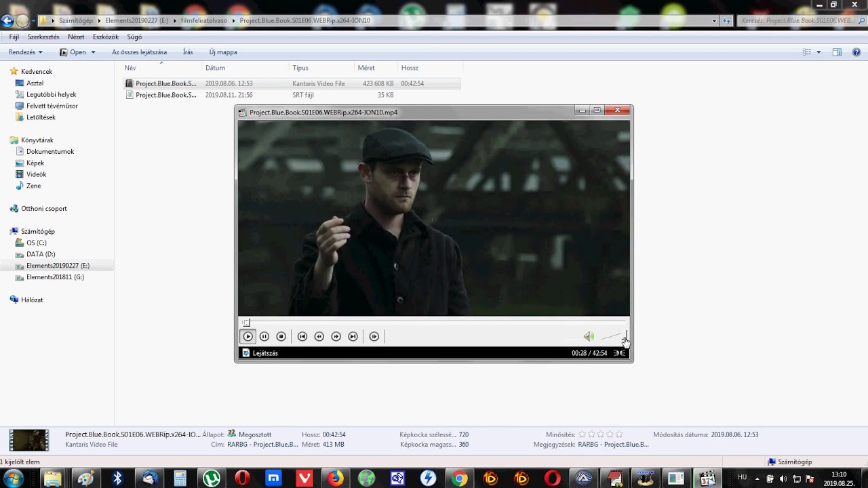868x488 pixels.
Task: Open the OS (C:) drive
Action: pos(37,243)
